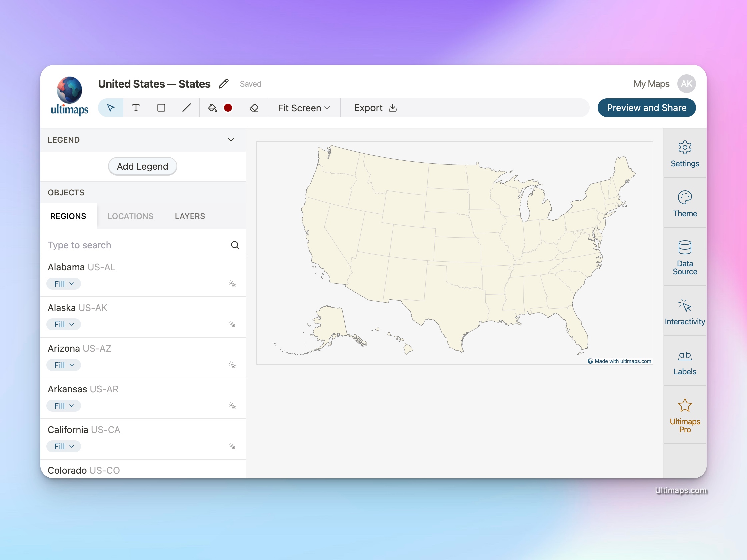Open the red fill color swatch

pos(228,108)
